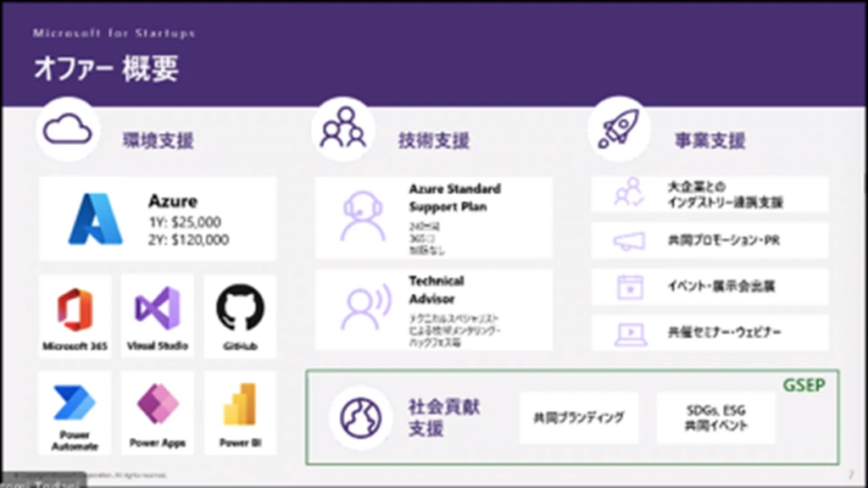Click the megaphone icon for 共同プロモーション・PR
The image size is (868, 488).
[629, 241]
